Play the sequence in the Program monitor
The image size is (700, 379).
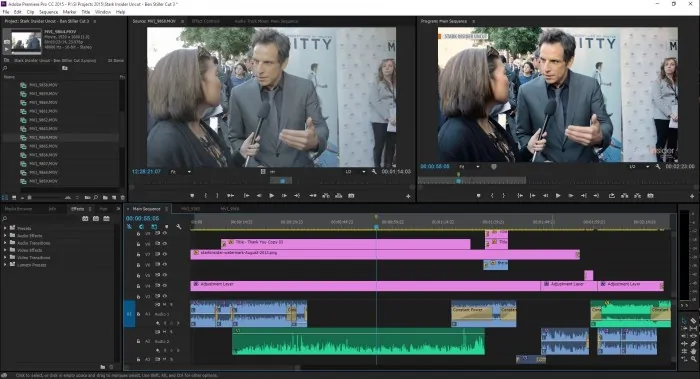tap(558, 196)
